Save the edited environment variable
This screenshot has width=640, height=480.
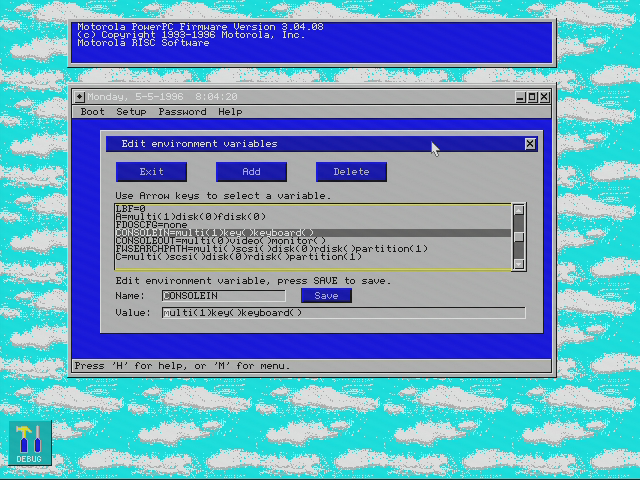[326, 296]
